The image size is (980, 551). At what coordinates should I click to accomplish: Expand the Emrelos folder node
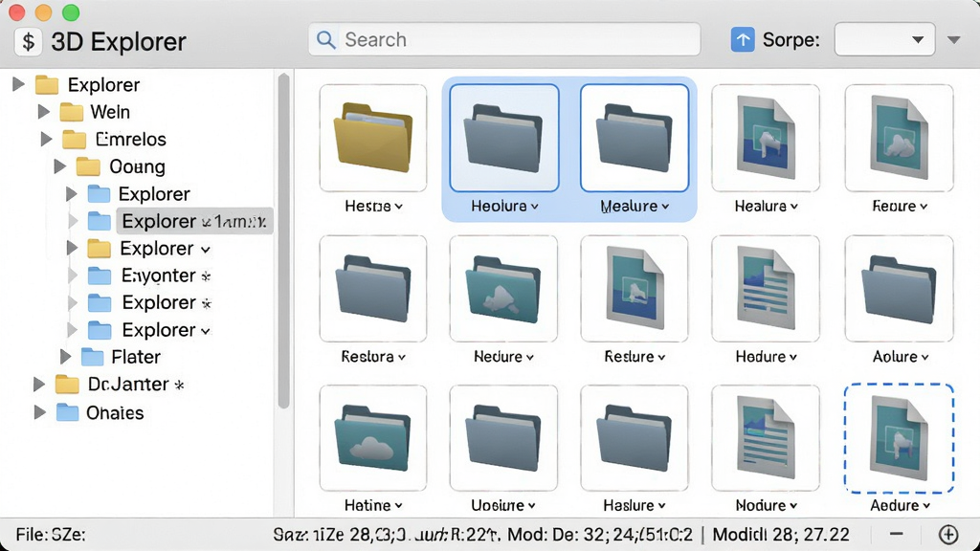pyautogui.click(x=46, y=139)
